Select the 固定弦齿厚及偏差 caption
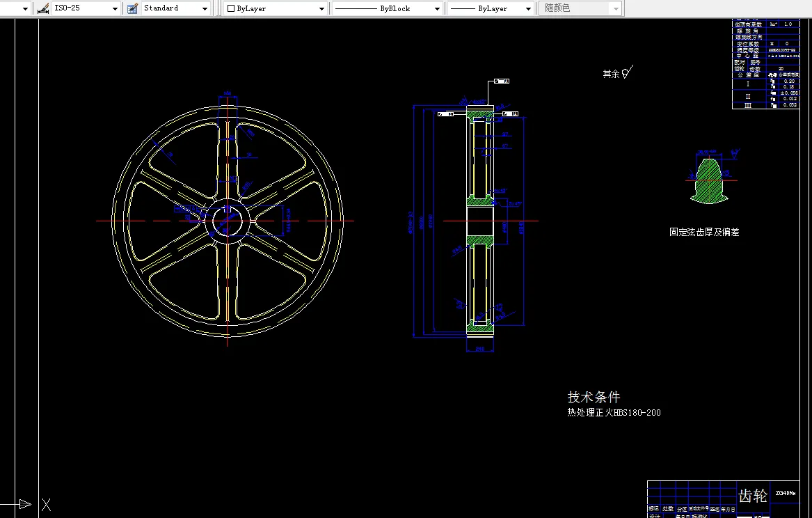The width and height of the screenshot is (812, 518). 704,232
